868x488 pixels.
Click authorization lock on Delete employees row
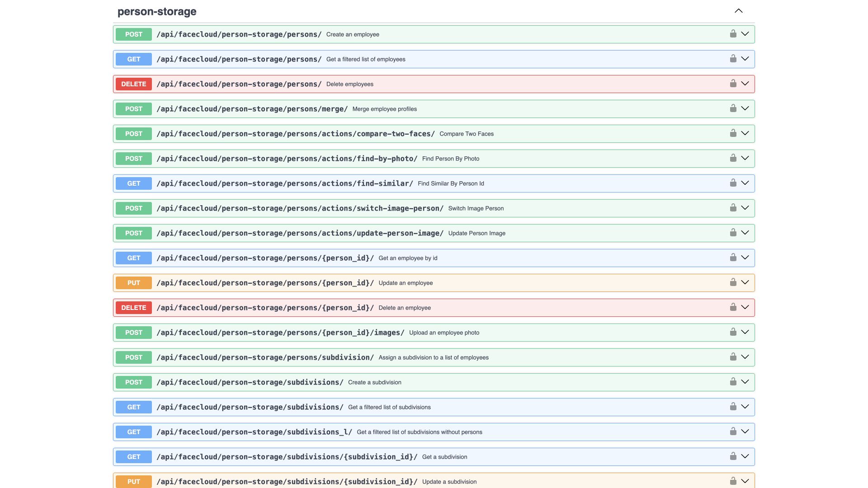pos(733,84)
